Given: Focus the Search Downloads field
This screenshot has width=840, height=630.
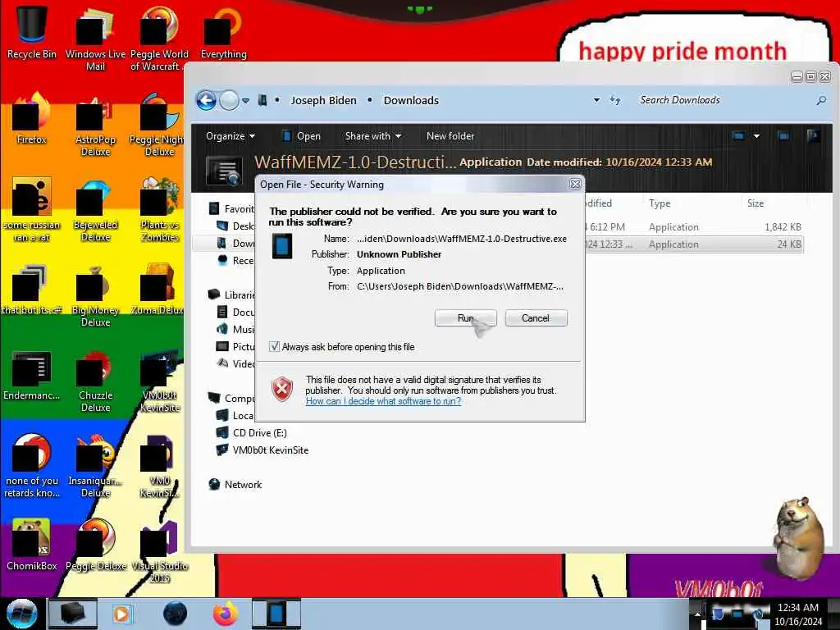Looking at the screenshot, I should coord(724,100).
